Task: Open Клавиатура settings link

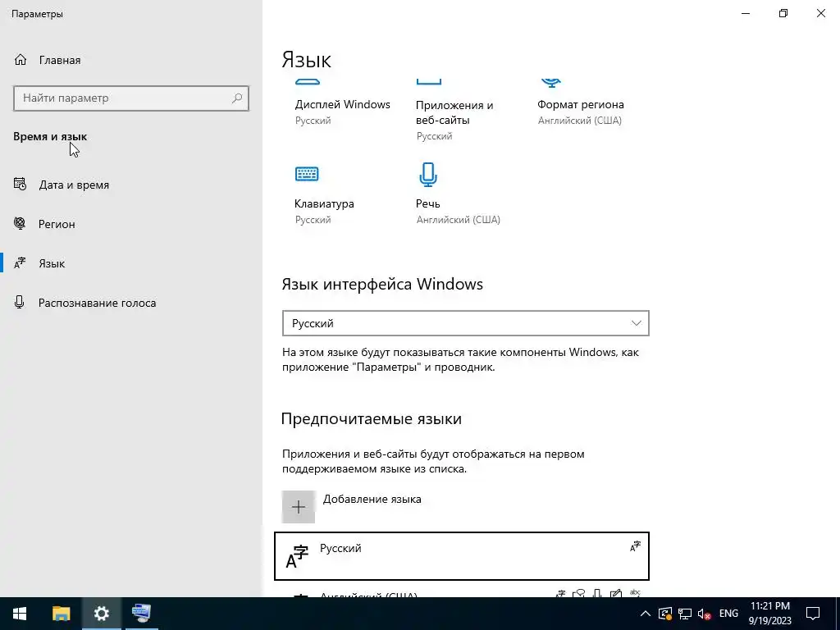Action: pos(324,203)
